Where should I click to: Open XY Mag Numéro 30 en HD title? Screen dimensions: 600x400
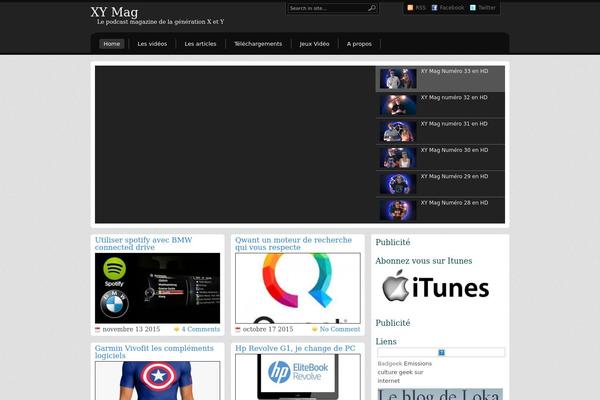[x=454, y=150]
